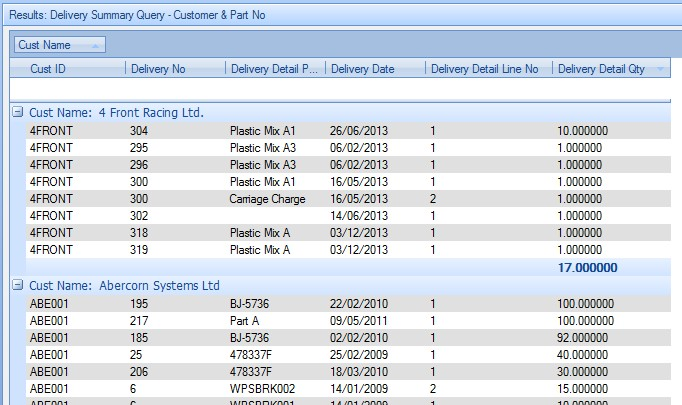Collapse the 4 Front Racing Ltd. group

click(17, 112)
